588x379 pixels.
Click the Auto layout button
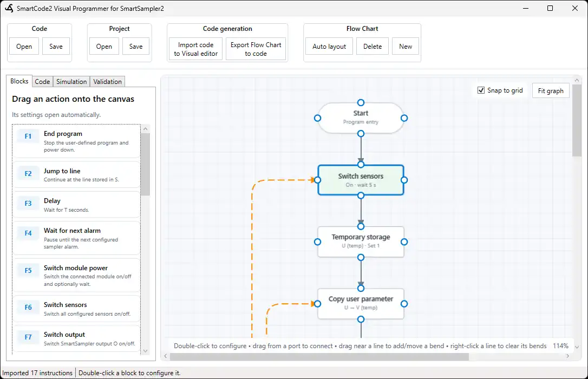tap(329, 47)
